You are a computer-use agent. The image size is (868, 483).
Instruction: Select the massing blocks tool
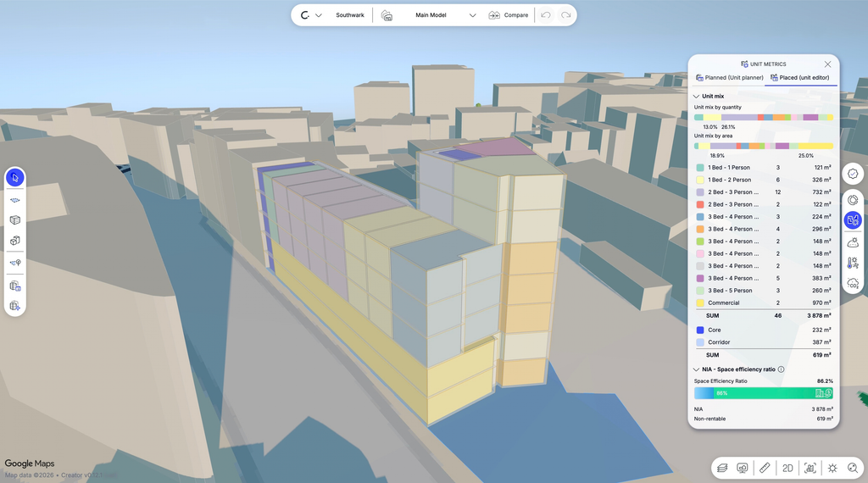(x=15, y=241)
